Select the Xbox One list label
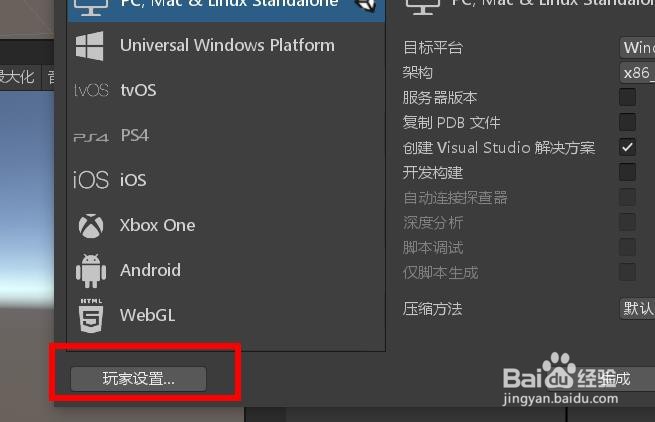The image size is (655, 422). [x=157, y=226]
